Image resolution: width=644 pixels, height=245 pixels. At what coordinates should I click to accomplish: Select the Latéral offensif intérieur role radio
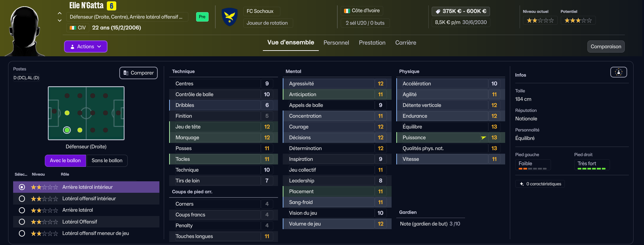coord(22,199)
